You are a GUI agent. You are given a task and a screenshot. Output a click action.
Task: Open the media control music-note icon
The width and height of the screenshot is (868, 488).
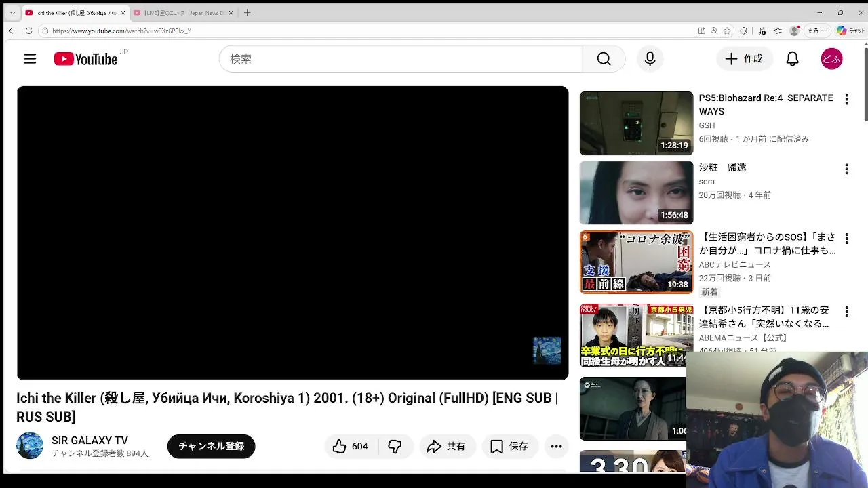[762, 30]
